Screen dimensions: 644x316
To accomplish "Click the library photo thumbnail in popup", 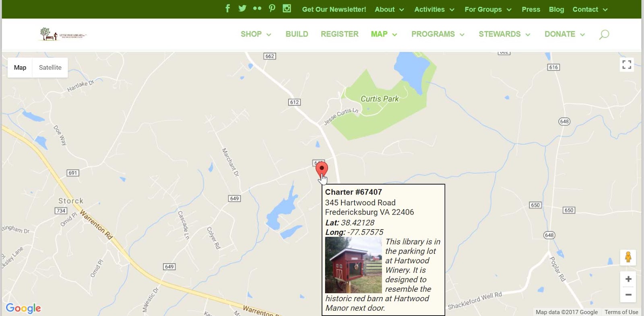I will pyautogui.click(x=353, y=265).
